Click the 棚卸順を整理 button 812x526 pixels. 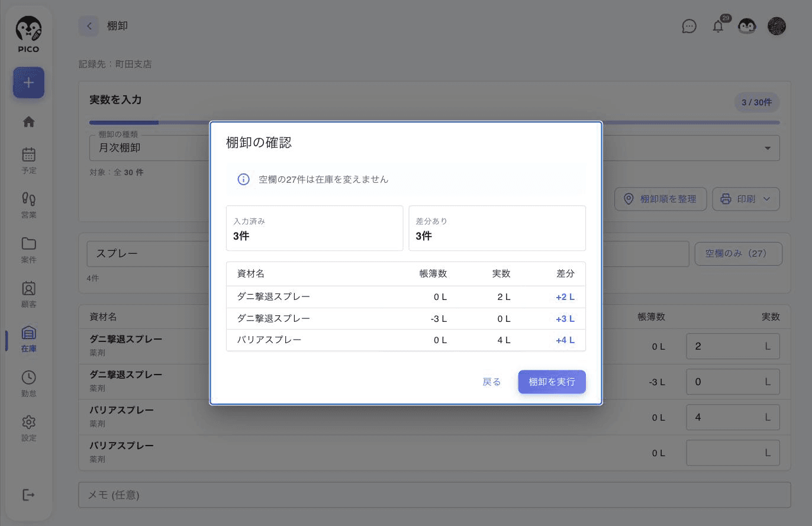pyautogui.click(x=660, y=199)
